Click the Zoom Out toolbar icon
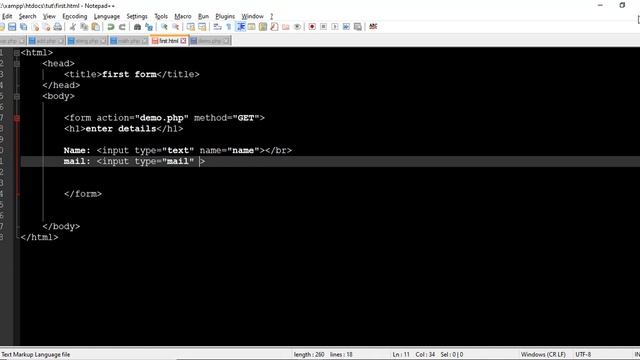 pos(176,27)
